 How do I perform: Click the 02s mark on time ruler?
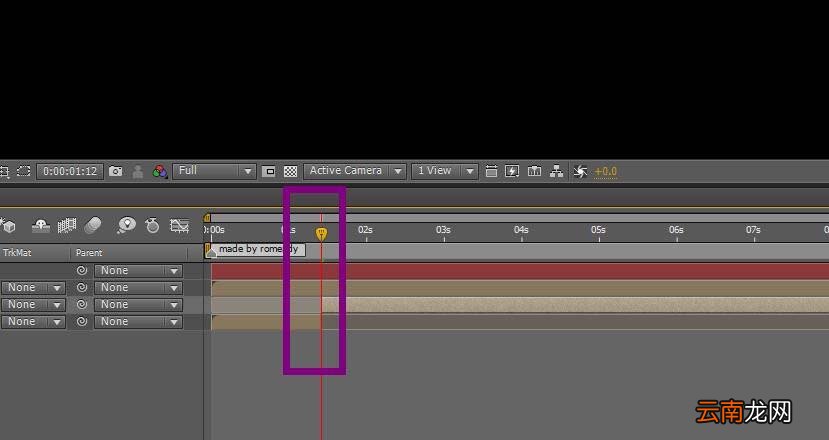(365, 230)
